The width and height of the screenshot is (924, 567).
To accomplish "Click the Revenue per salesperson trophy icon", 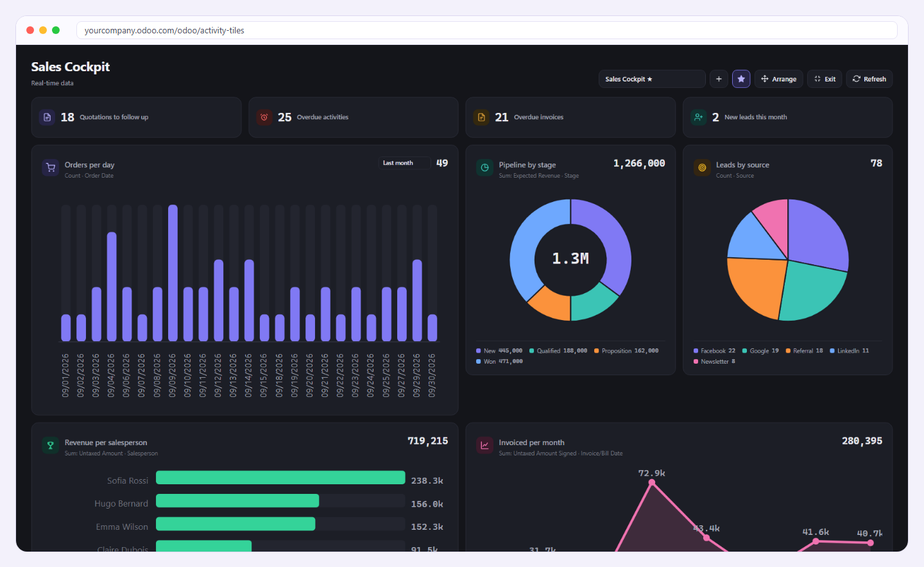I will [50, 446].
